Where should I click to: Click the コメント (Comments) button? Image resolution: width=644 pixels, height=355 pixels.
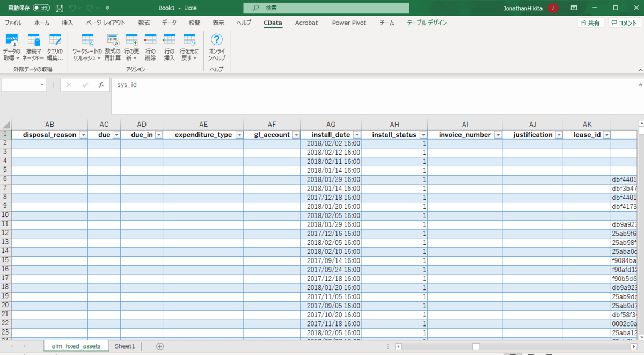pos(624,23)
